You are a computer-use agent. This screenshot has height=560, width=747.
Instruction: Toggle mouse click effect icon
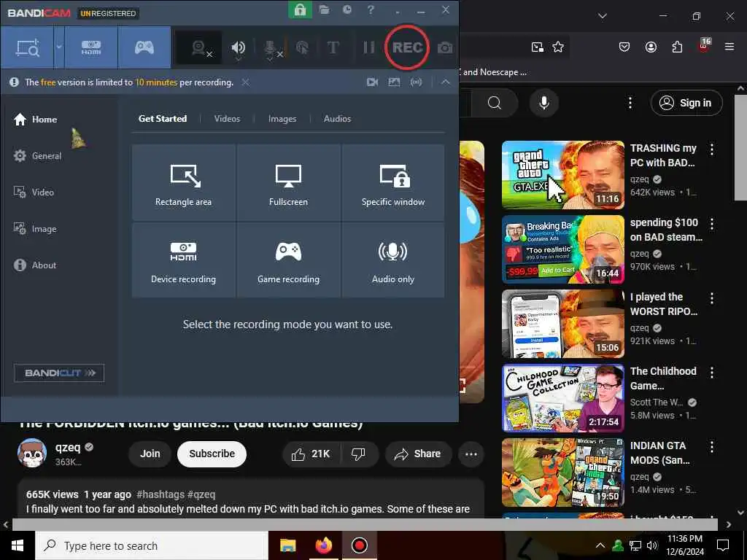pos(302,47)
